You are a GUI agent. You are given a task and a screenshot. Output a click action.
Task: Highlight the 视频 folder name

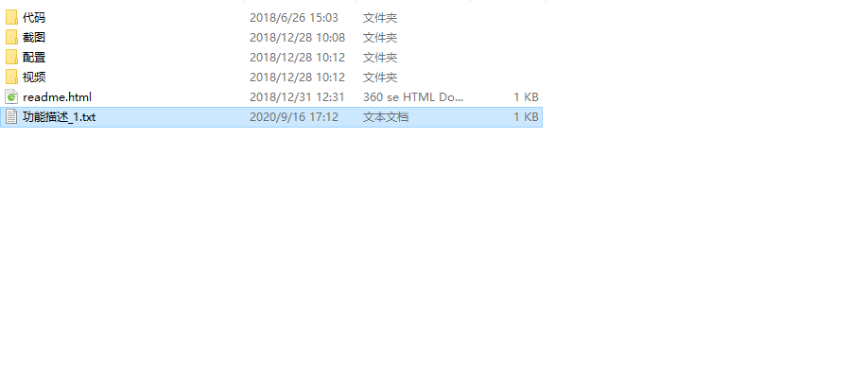click(x=34, y=77)
